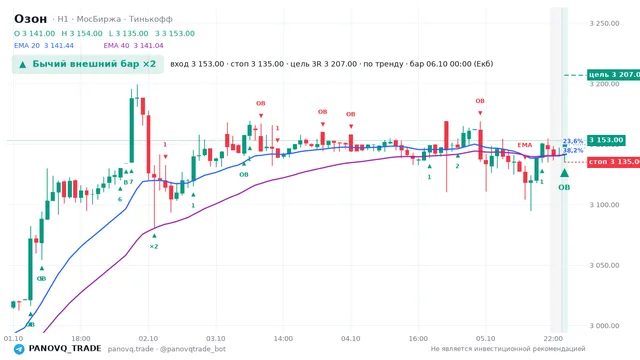Click the PANOVQ_TRADE channel name
The image size is (640, 360).
coord(65,349)
